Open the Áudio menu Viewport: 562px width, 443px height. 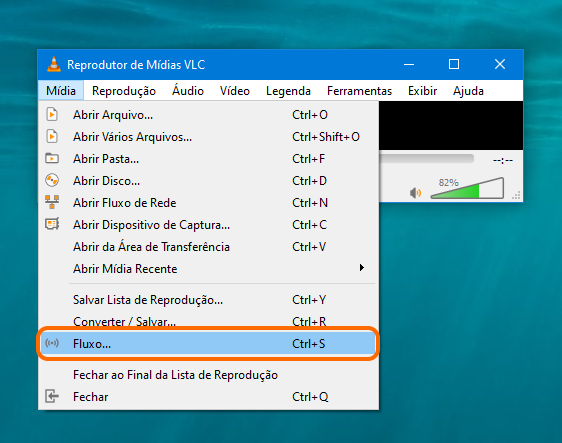(x=188, y=91)
